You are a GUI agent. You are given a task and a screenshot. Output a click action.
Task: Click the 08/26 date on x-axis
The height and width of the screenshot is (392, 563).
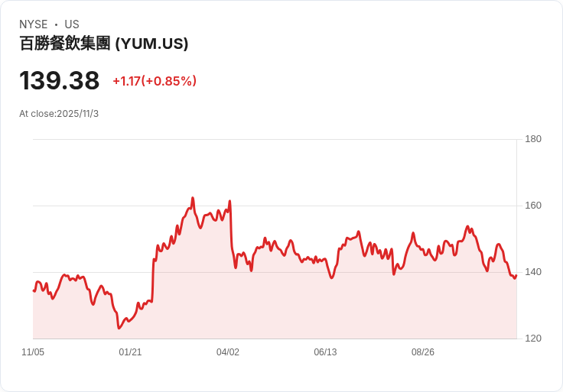tap(423, 352)
